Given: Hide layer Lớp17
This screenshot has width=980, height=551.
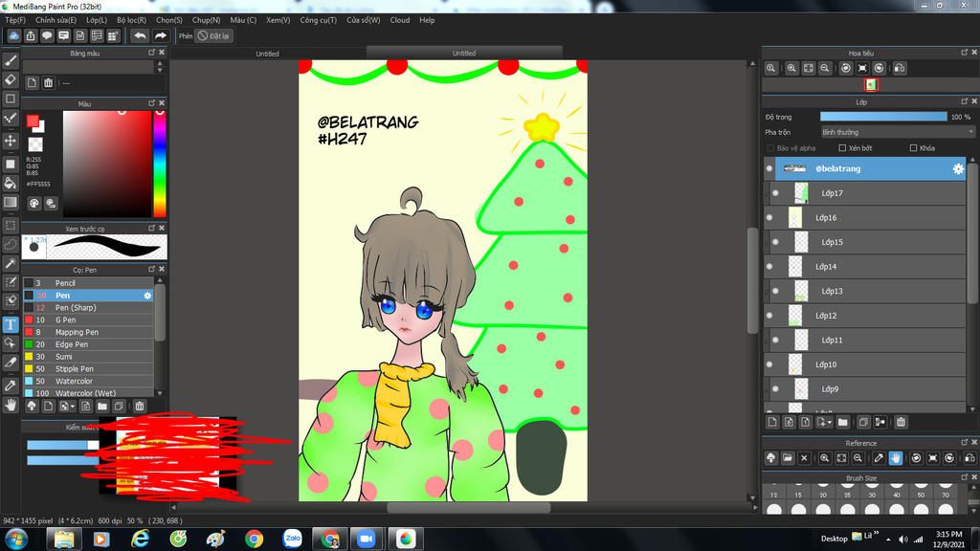Looking at the screenshot, I should point(775,193).
